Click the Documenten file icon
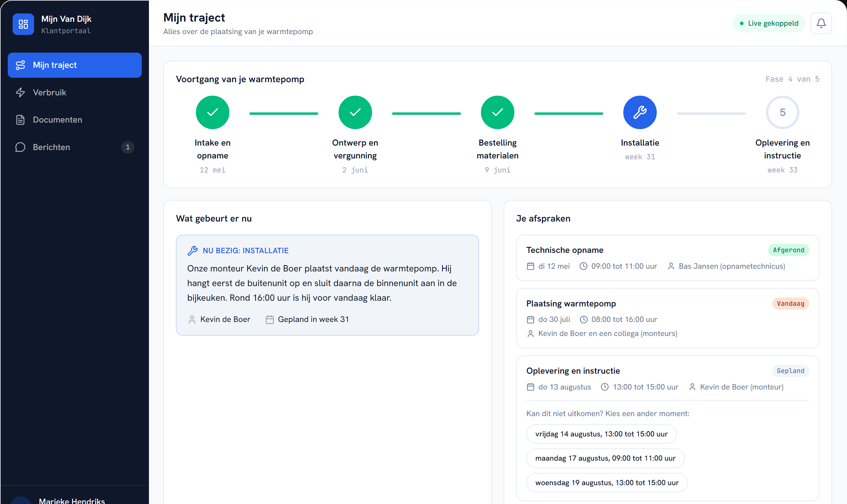The width and height of the screenshot is (847, 504). (x=20, y=120)
